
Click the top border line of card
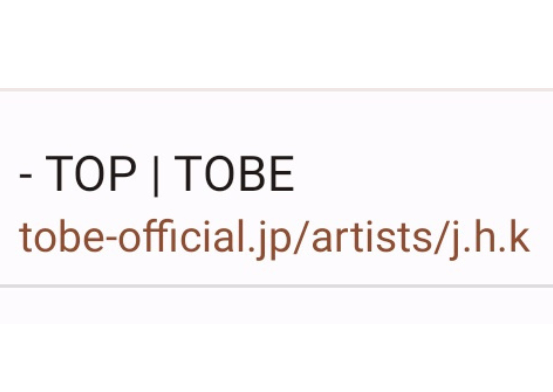(x=276, y=90)
